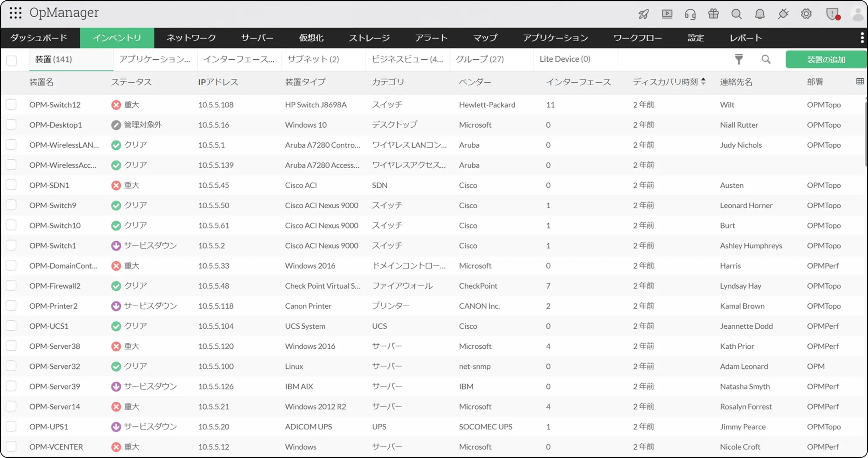Sort by ディスカバリ時刻 column arrow

[703, 82]
